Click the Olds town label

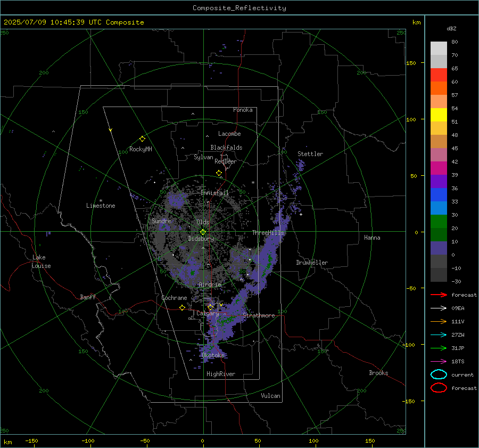203,222
